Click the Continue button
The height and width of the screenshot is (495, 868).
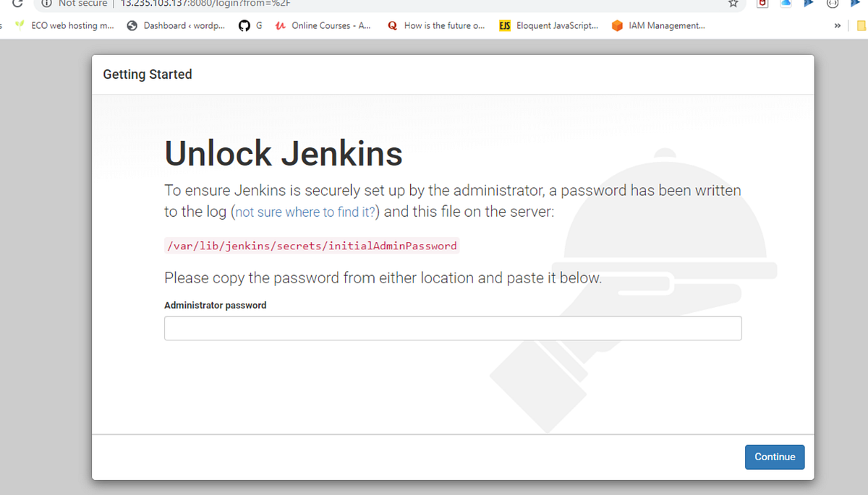click(775, 457)
